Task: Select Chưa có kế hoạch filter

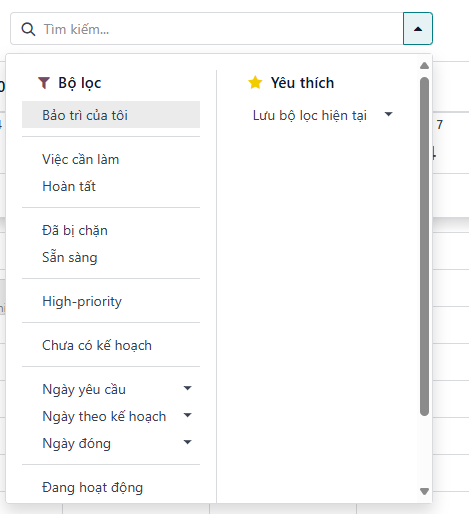Action: pyautogui.click(x=111, y=345)
